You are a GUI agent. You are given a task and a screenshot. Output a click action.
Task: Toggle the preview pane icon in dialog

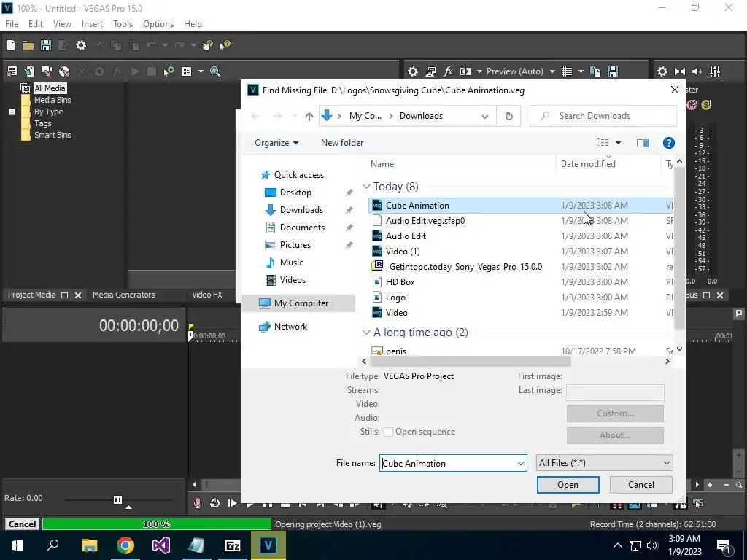coord(642,143)
